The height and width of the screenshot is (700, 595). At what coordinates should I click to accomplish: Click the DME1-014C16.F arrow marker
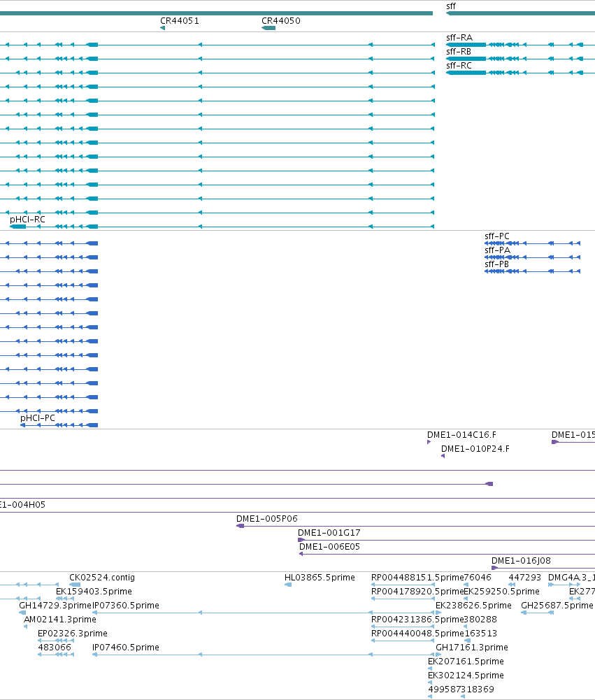pyautogui.click(x=429, y=442)
